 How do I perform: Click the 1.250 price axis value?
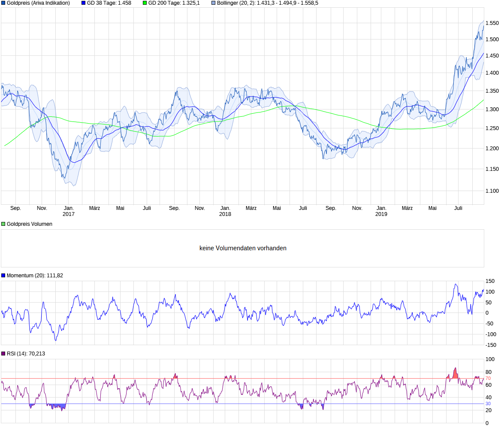pyautogui.click(x=492, y=128)
